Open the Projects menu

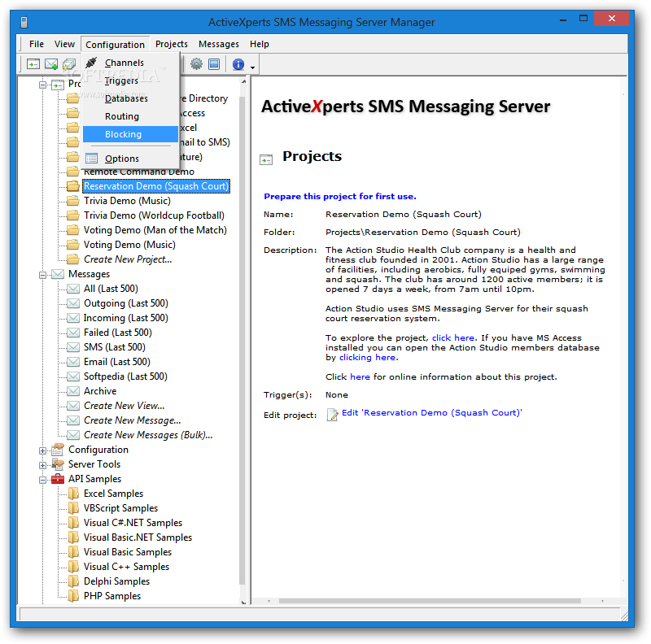172,44
